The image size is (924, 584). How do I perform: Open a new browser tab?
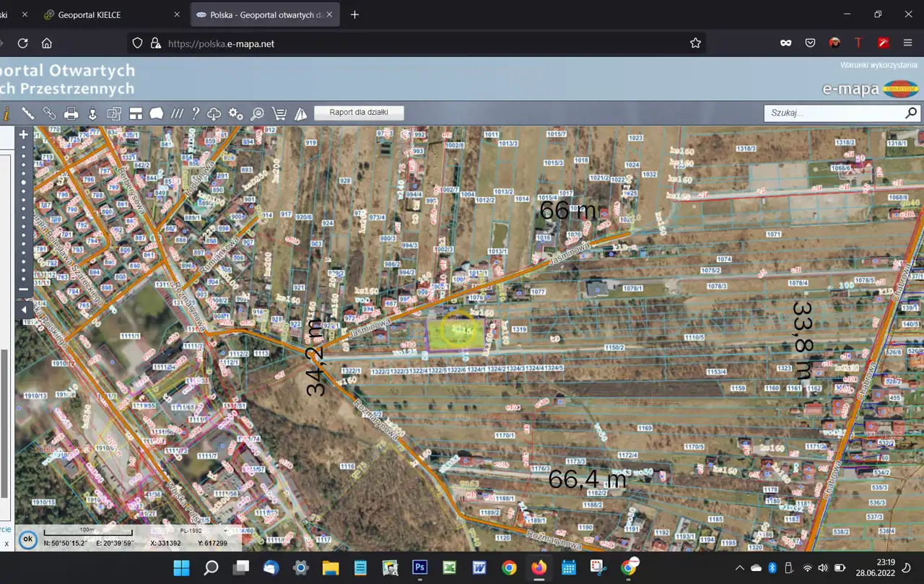354,14
